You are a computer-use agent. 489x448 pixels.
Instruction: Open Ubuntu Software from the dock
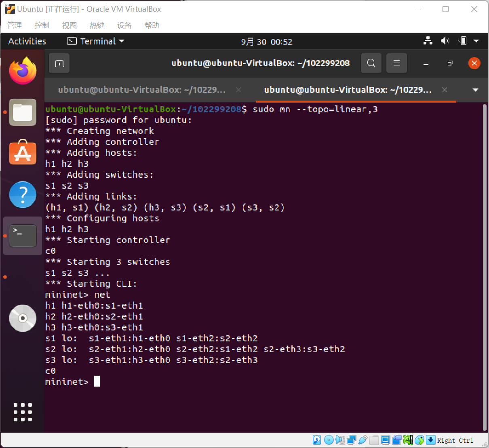click(23, 153)
